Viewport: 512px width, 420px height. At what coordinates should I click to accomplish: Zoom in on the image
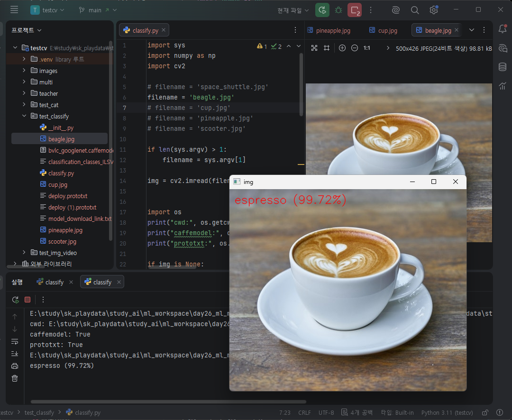pos(342,48)
